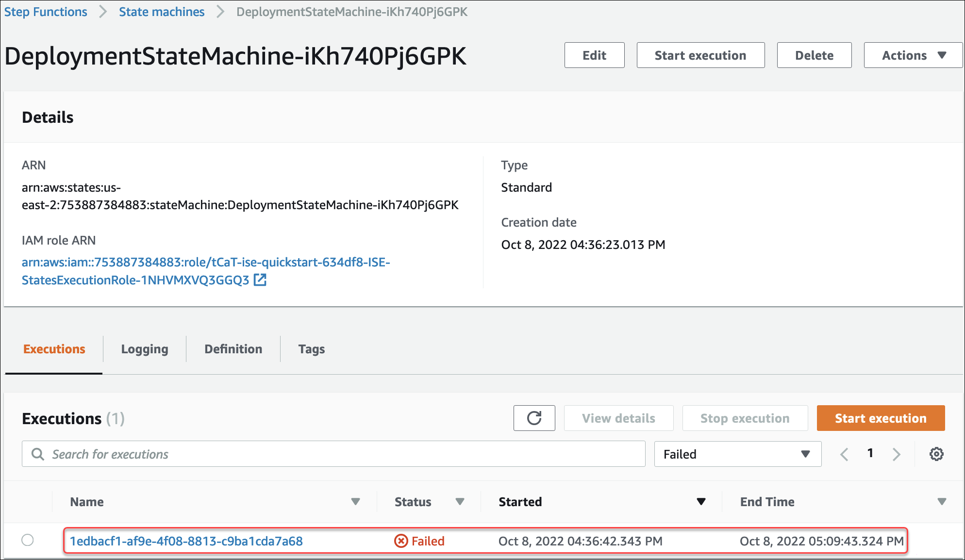Click the top Start execution button
Screen dimensions: 965x560
point(700,55)
